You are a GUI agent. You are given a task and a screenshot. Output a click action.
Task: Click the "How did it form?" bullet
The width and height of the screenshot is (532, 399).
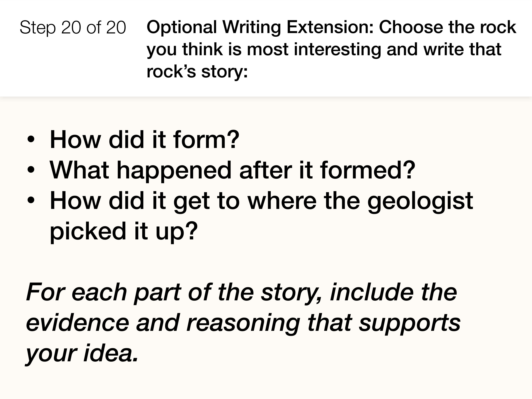[x=144, y=139]
